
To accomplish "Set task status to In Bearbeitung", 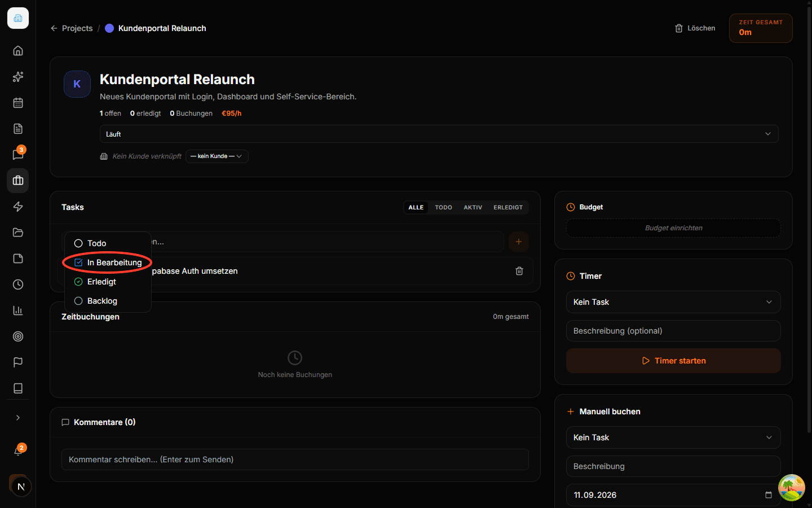I will pyautogui.click(x=108, y=262).
